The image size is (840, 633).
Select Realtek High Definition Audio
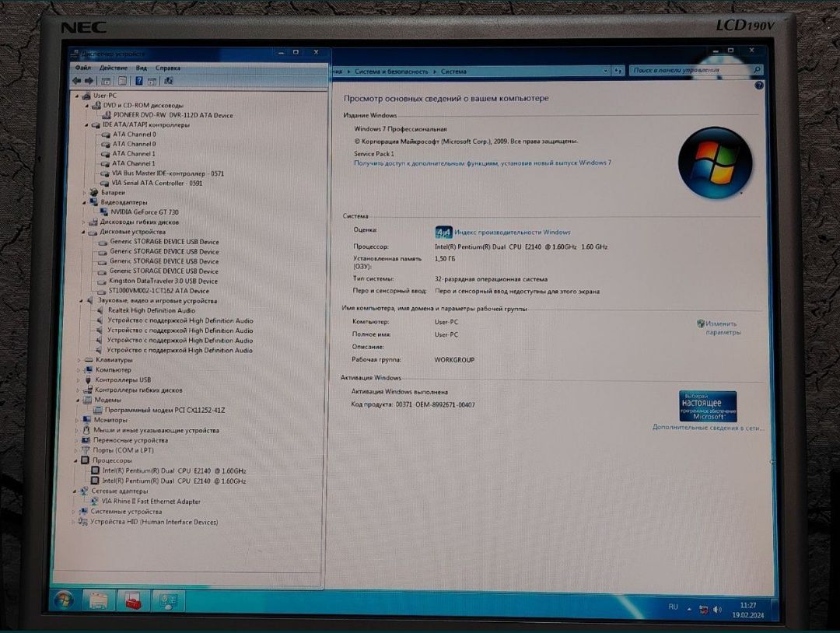(x=152, y=310)
